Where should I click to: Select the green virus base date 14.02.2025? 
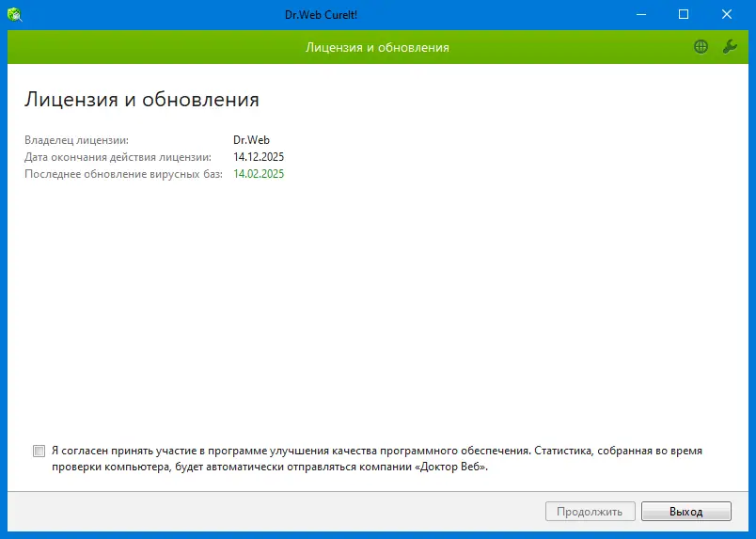[x=259, y=174]
